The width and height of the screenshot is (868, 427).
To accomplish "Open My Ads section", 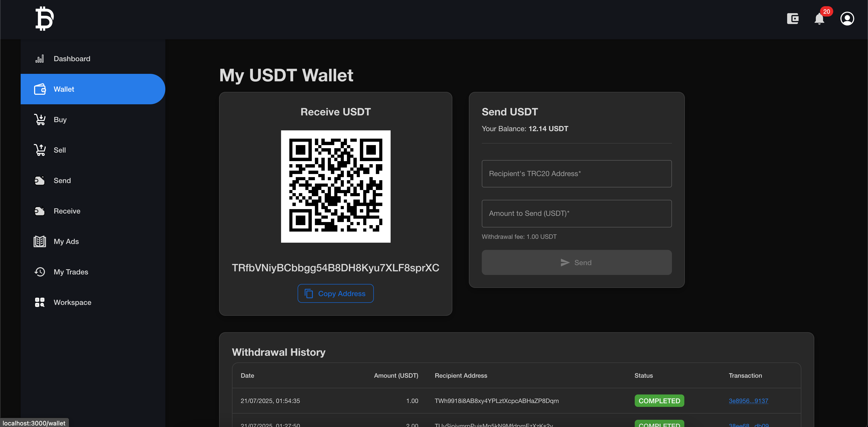I will click(93, 241).
